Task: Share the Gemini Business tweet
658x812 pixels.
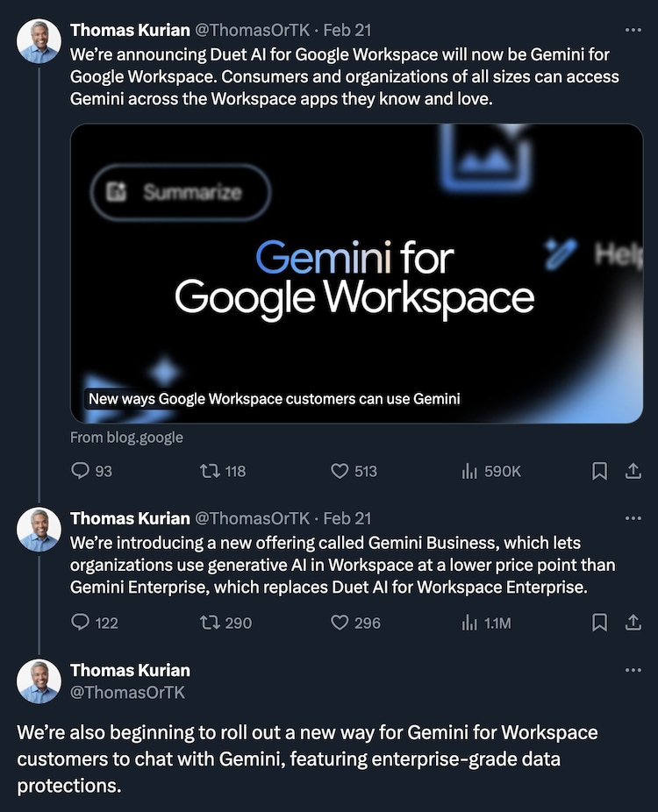Action: (633, 623)
